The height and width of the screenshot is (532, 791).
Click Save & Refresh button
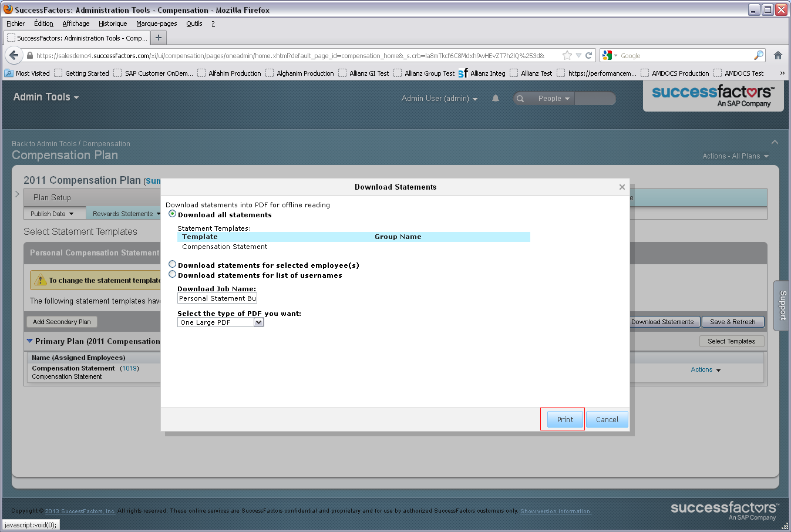click(x=733, y=322)
